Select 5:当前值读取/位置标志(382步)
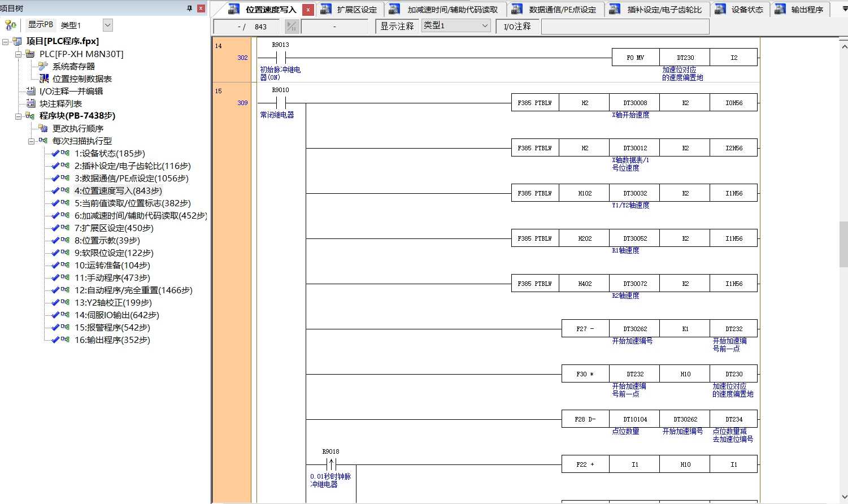Screen dimensions: 848x504 [x=133, y=203]
